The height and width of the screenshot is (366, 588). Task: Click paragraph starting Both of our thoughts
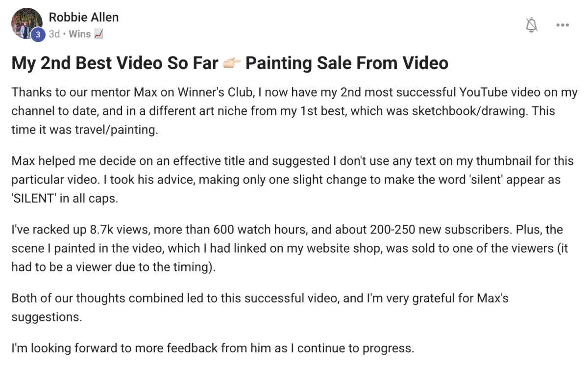260,307
